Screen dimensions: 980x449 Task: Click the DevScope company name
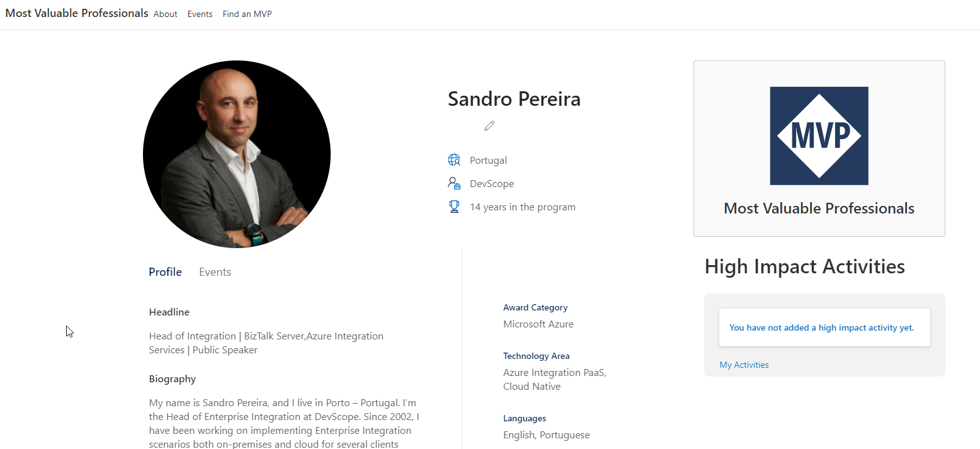click(x=491, y=184)
